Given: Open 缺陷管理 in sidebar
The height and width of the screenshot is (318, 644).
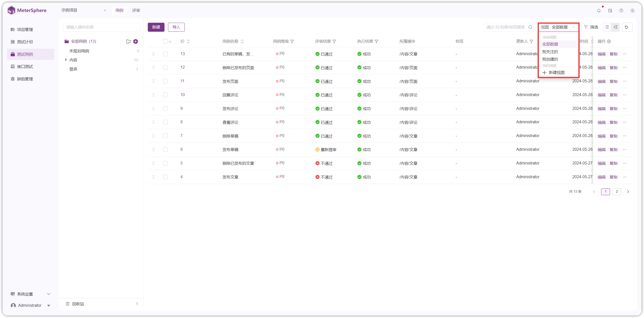Looking at the screenshot, I should pyautogui.click(x=30, y=79).
